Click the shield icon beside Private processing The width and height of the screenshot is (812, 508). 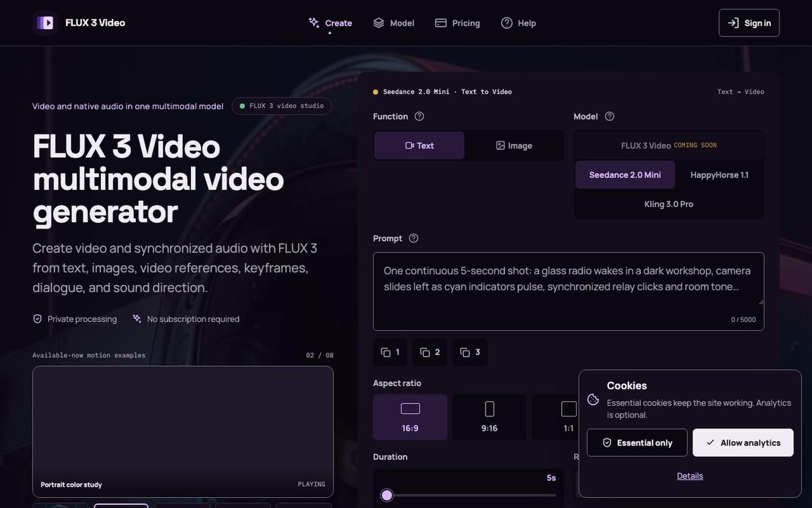37,319
